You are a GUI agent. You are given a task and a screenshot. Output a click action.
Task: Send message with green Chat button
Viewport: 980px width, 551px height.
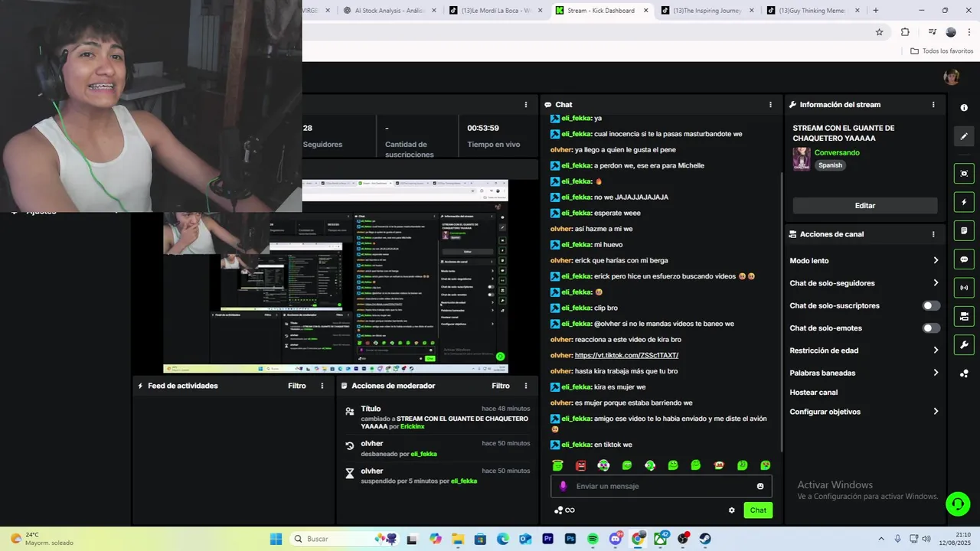[x=758, y=510]
